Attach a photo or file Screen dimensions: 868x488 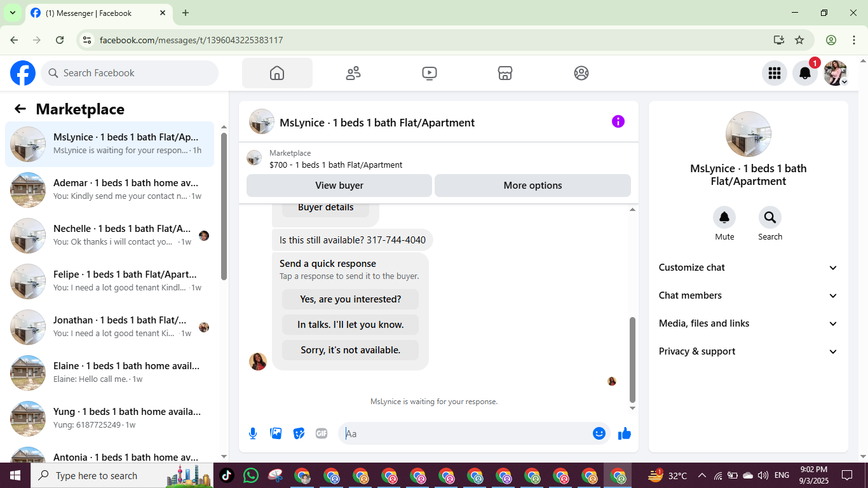tap(276, 433)
